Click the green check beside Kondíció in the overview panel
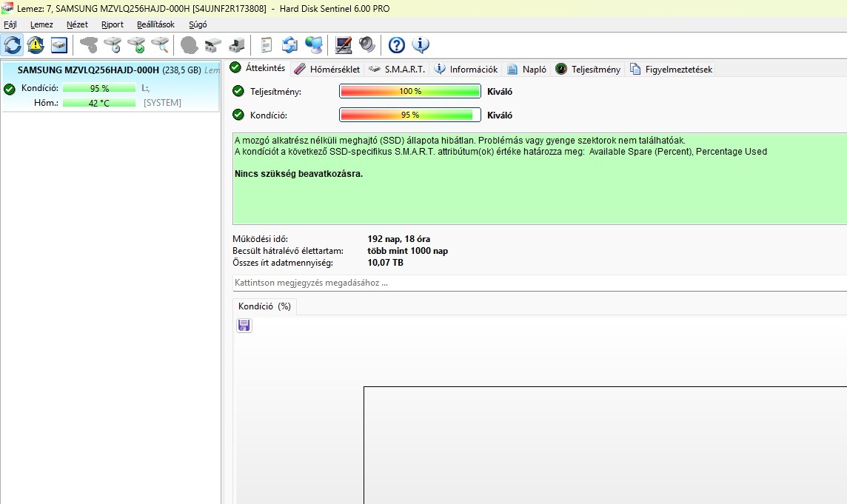The image size is (847, 504). pyautogui.click(x=238, y=115)
